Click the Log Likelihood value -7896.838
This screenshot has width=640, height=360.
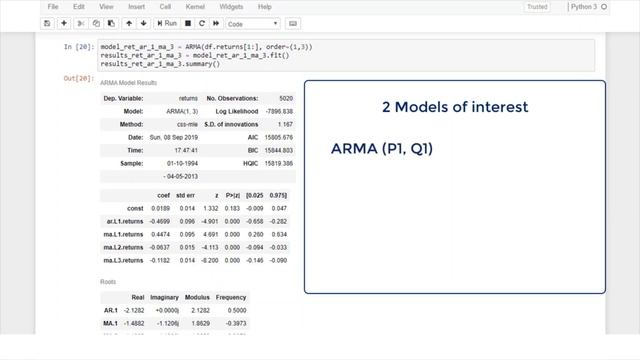[x=279, y=111]
